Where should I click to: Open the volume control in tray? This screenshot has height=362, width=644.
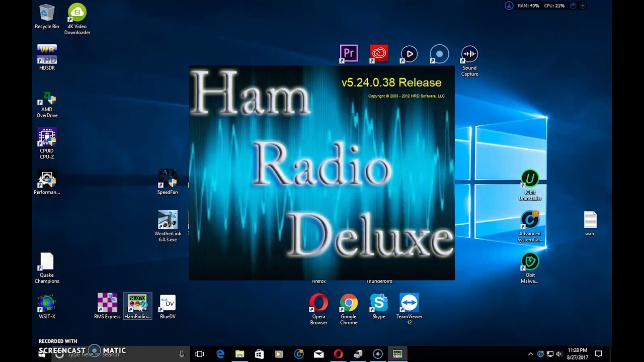(559, 354)
